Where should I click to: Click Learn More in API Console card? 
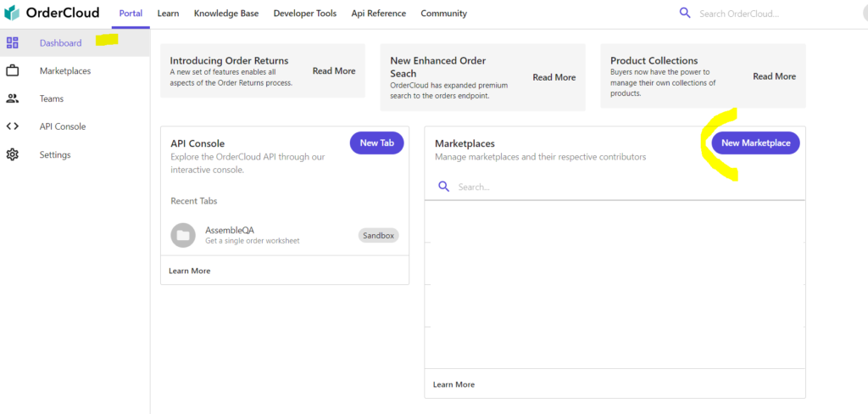189,271
